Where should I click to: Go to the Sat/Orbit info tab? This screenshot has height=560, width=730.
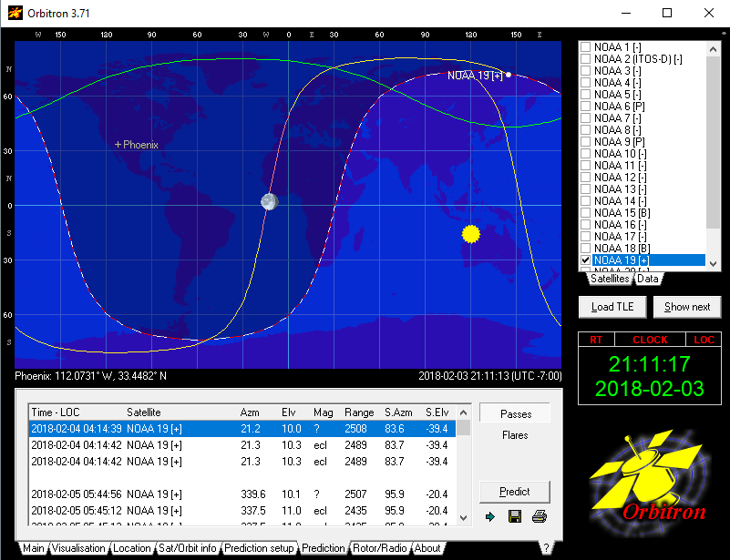point(187,548)
